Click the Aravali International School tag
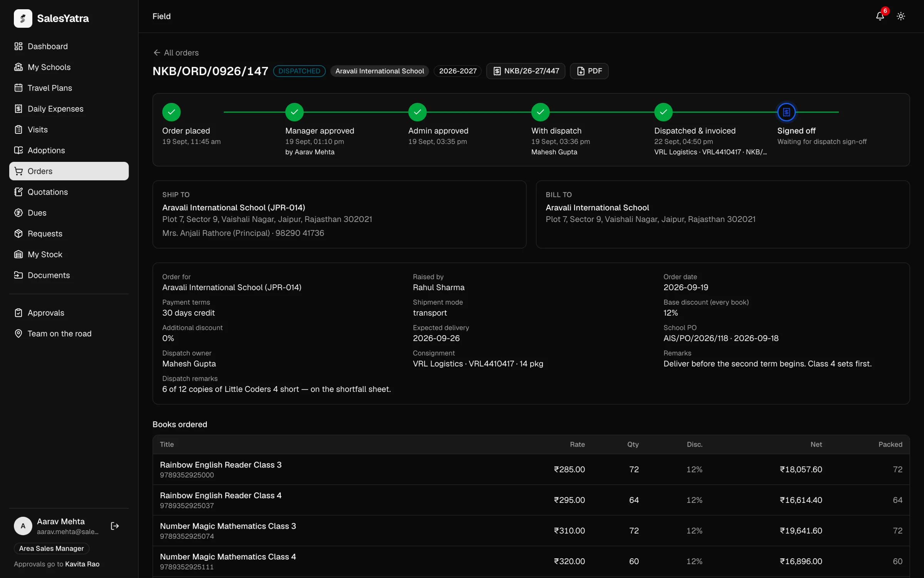Viewport: 924px width, 578px height. [x=380, y=71]
